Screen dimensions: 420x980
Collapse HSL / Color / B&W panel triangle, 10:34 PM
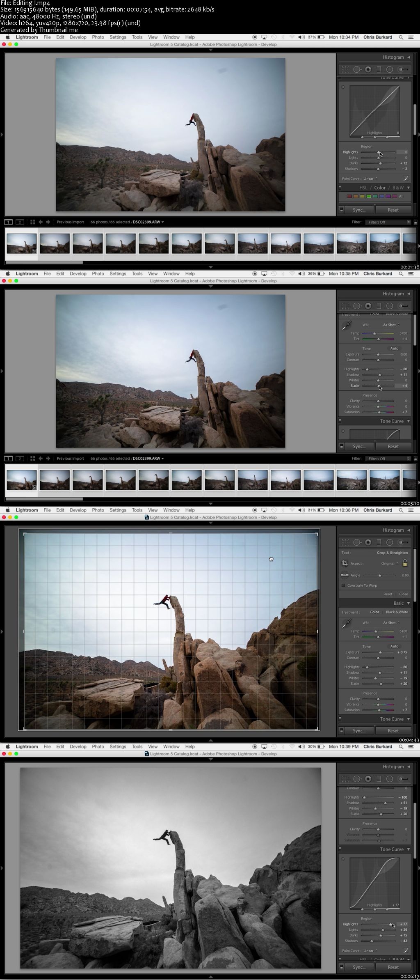[x=408, y=188]
